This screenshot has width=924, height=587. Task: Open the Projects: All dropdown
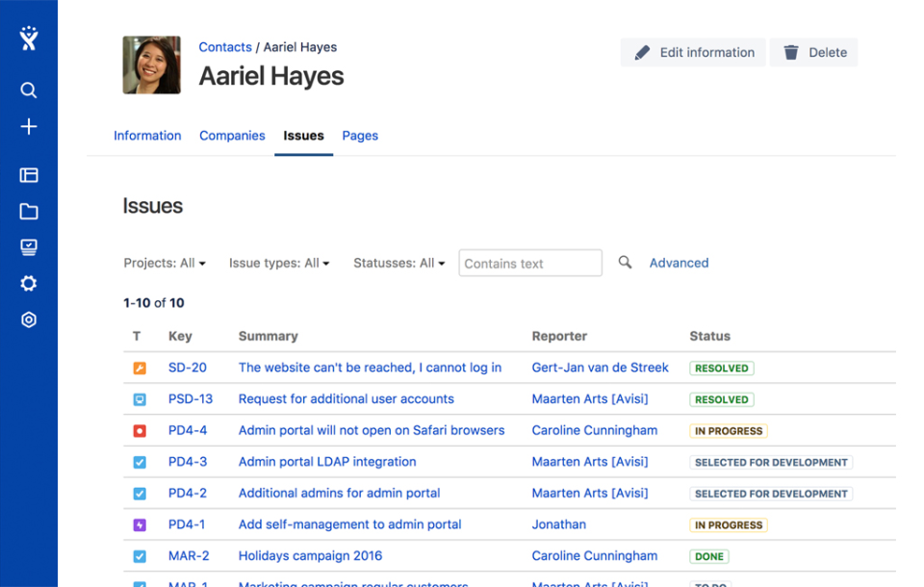pos(165,262)
